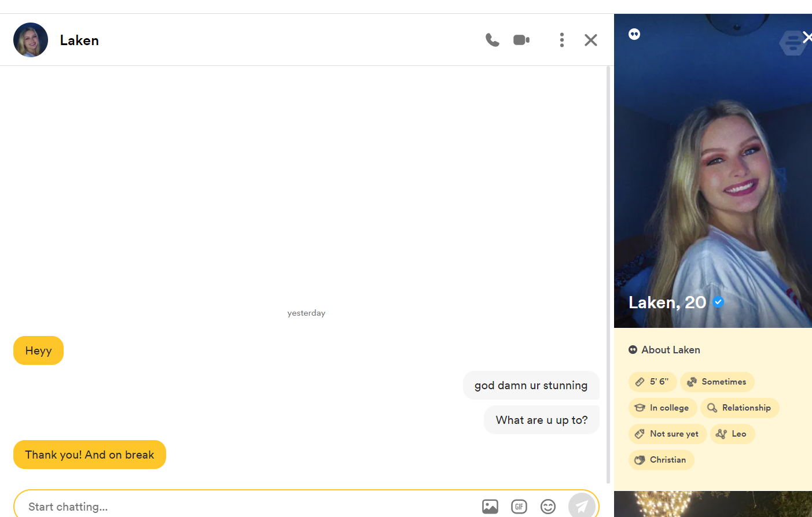Viewport: 812px width, 517px height.
Task: Open the three-dot chat options menu
Action: click(x=561, y=40)
